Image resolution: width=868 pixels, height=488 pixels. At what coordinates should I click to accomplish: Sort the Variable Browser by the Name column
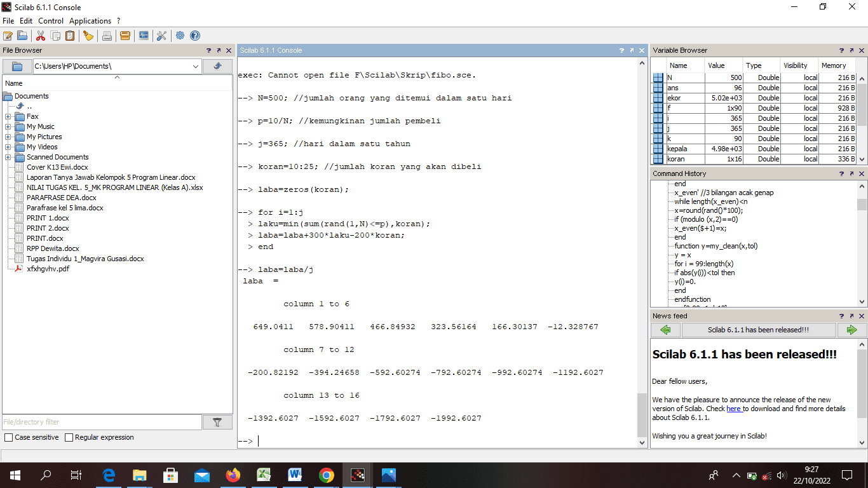pos(685,65)
